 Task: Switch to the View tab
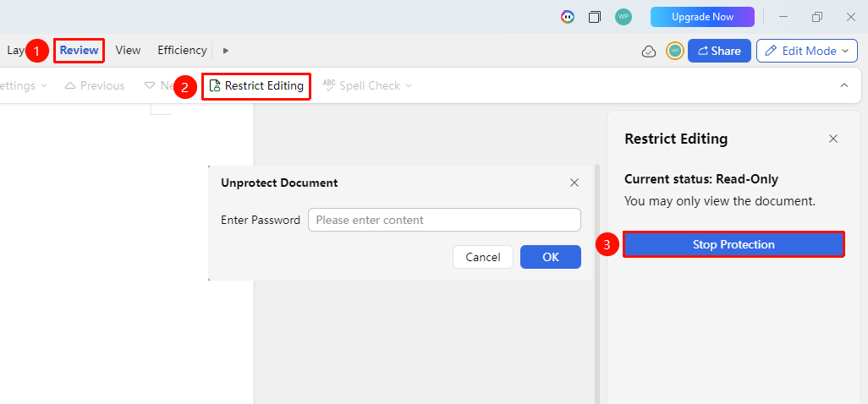(x=128, y=51)
